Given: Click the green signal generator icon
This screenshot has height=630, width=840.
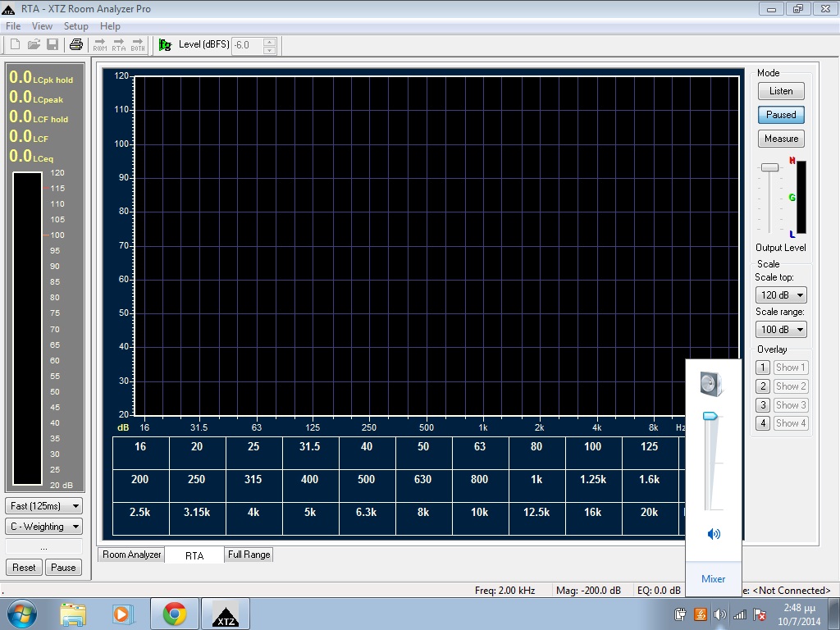Looking at the screenshot, I should [165, 44].
